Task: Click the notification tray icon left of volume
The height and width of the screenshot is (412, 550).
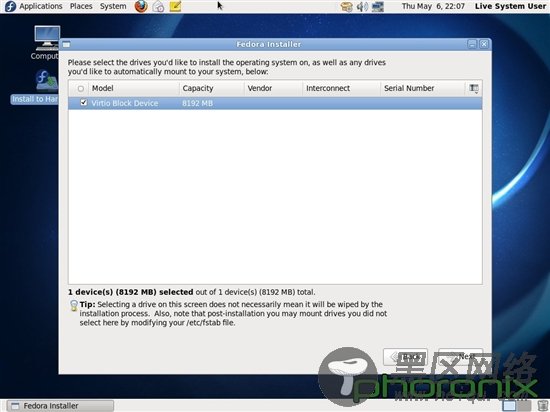Action: pyautogui.click(x=346, y=6)
